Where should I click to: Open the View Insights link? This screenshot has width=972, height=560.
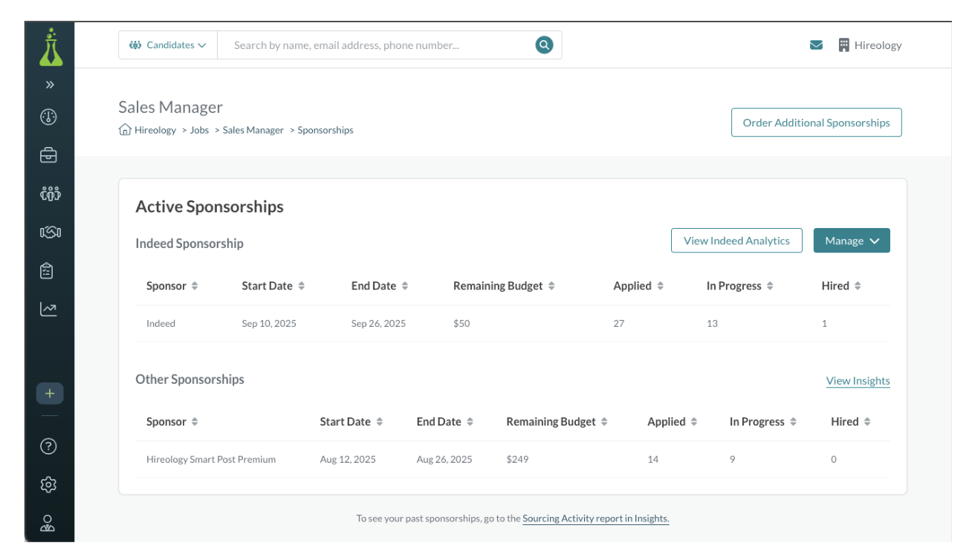pyautogui.click(x=858, y=381)
